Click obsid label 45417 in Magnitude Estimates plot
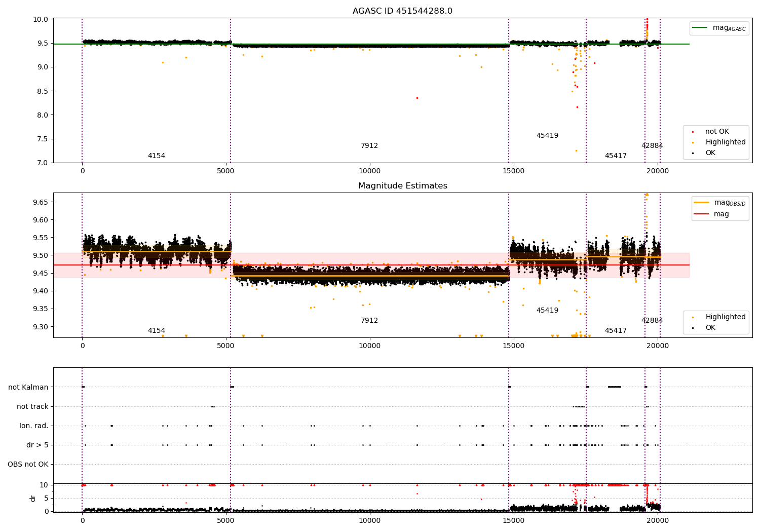760x532 pixels. click(616, 331)
